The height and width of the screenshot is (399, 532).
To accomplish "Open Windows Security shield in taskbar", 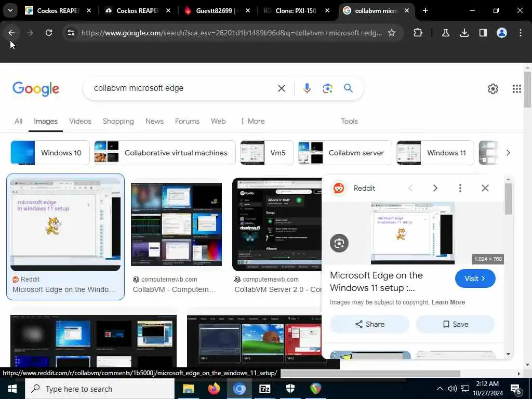I will 290,389.
